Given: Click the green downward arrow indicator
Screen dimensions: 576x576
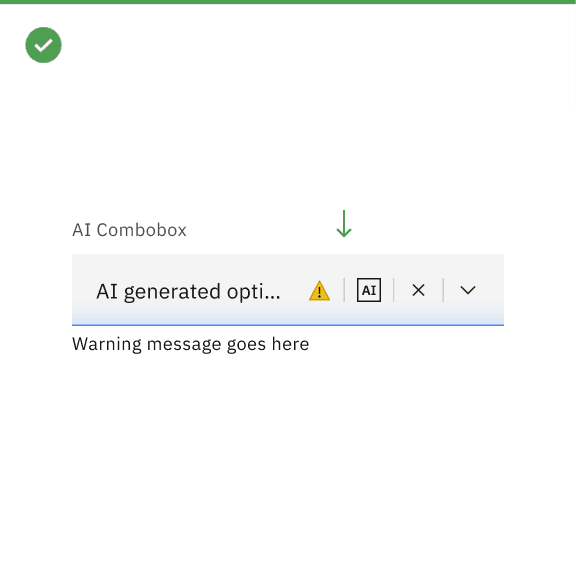Looking at the screenshot, I should (344, 224).
